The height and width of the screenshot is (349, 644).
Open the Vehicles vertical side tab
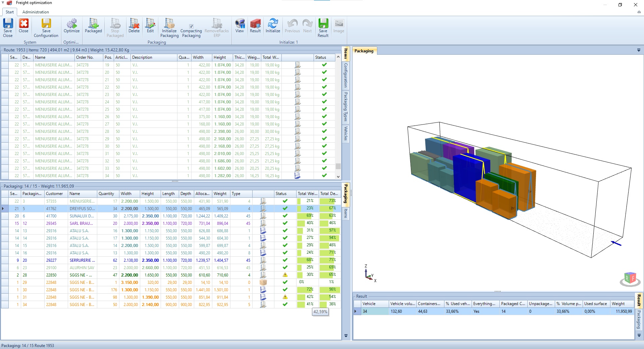[346, 134]
